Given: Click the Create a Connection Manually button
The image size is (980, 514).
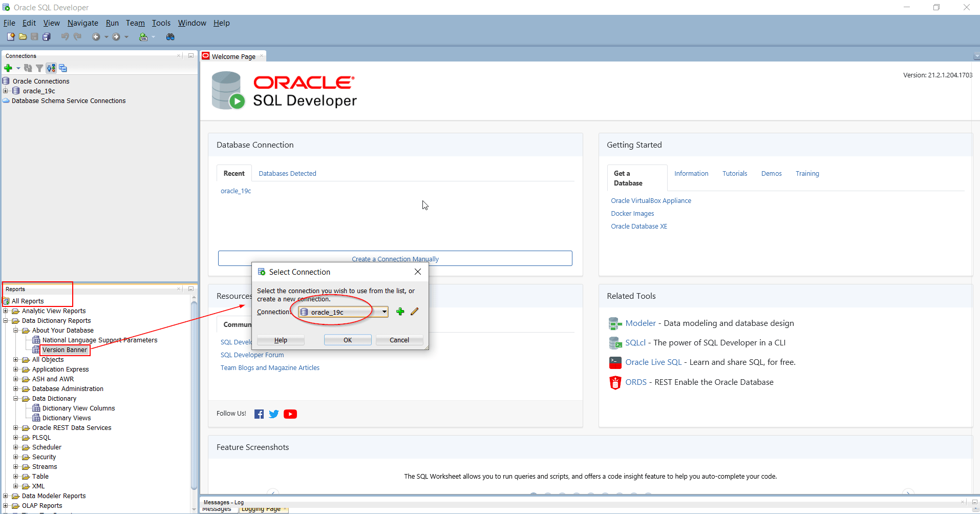Looking at the screenshot, I should click(395, 259).
